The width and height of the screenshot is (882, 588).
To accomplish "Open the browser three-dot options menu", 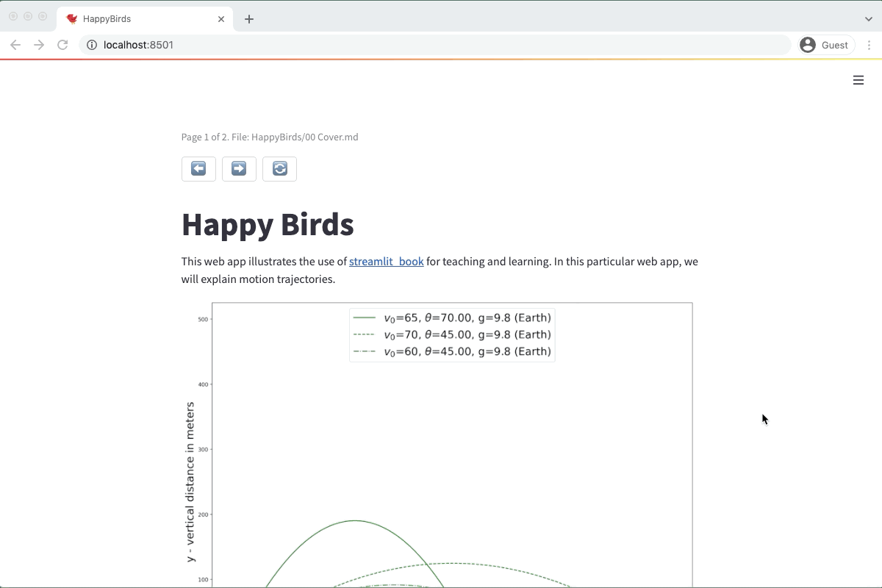I will point(869,45).
